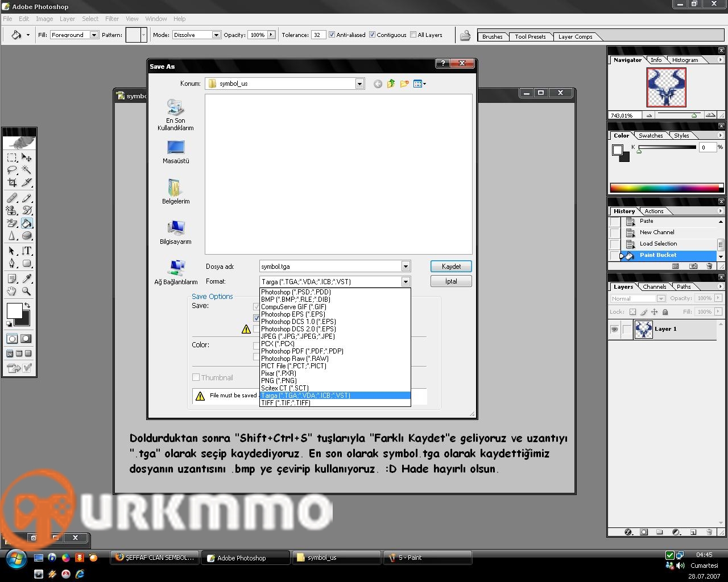Select the Paint Bucket tool in toolbox
Image resolution: width=728 pixels, height=582 pixels.
coord(26,223)
